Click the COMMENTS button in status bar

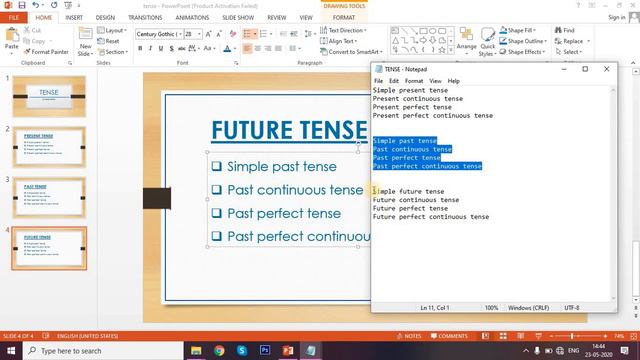click(449, 336)
